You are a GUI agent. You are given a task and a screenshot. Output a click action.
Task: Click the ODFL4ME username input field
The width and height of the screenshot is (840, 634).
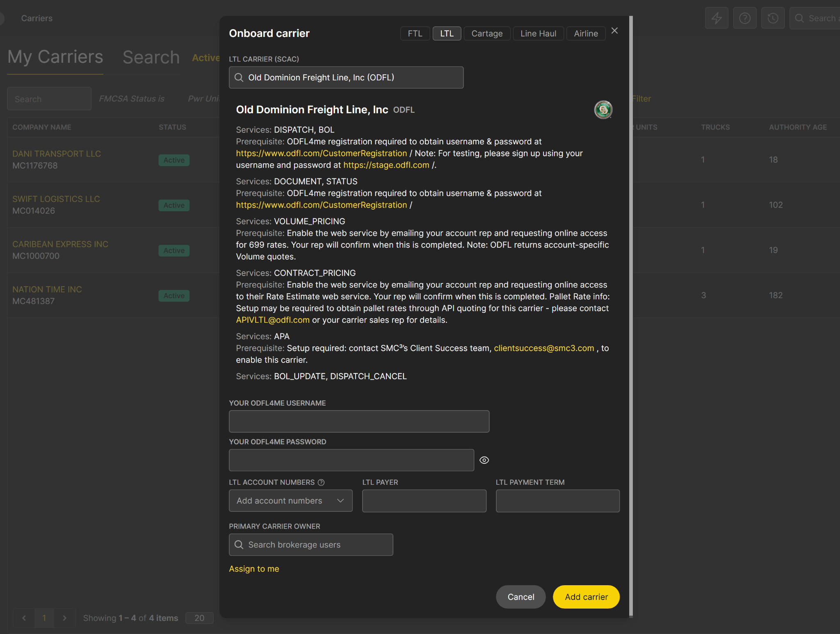pos(359,421)
